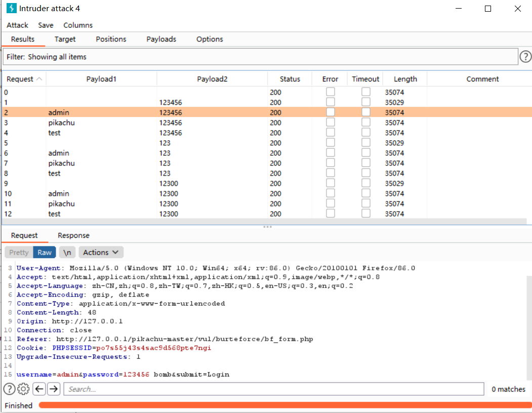Click the Content-Length: 48 line

pos(56,312)
